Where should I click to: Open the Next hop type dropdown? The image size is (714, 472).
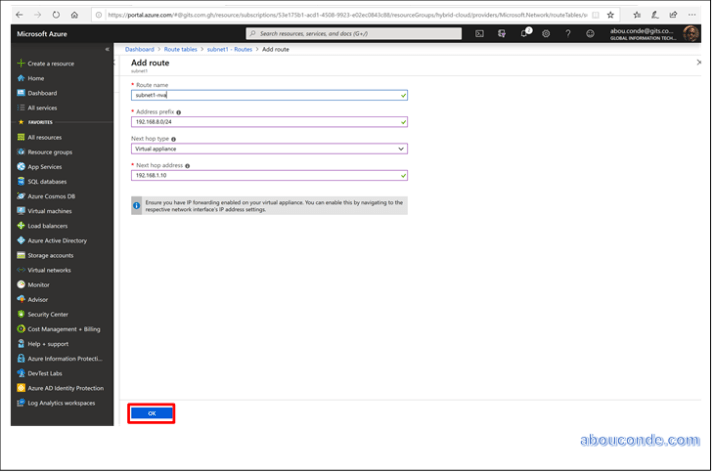(269, 148)
